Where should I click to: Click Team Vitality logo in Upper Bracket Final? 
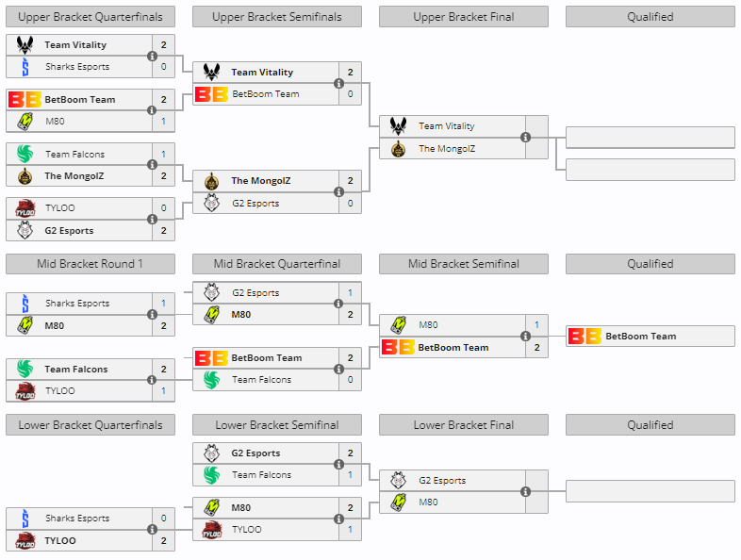399,126
